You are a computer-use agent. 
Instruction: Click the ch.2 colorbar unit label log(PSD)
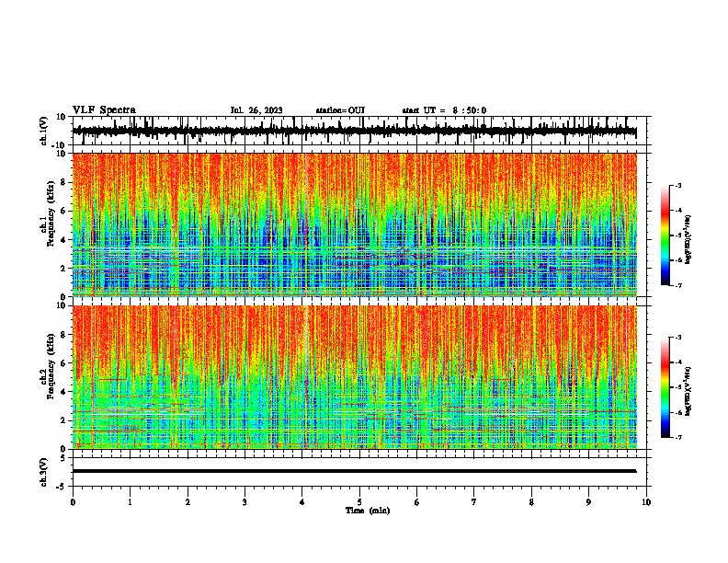pyautogui.click(x=688, y=392)
